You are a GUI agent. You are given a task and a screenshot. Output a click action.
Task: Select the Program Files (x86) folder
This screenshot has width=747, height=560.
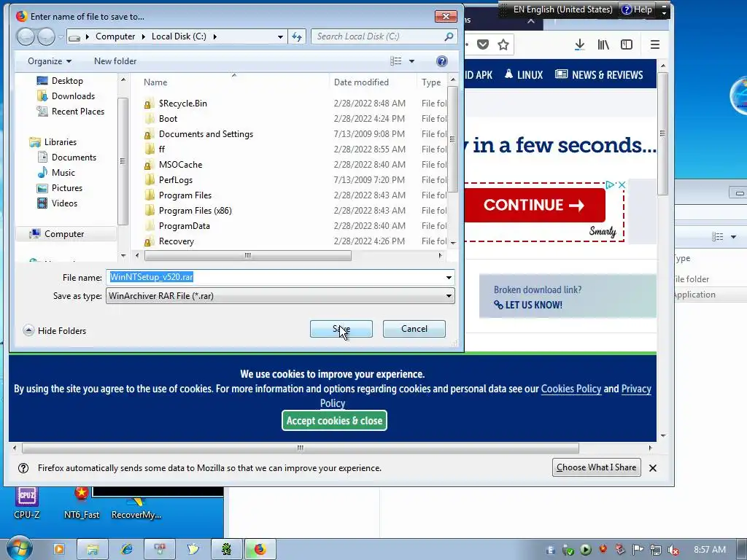[x=195, y=211]
